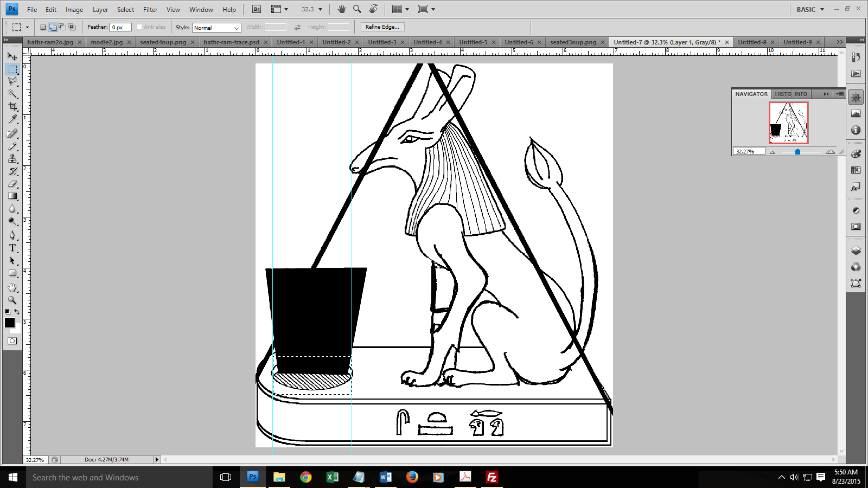
Task: Activate the Pen tool
Action: [x=12, y=235]
